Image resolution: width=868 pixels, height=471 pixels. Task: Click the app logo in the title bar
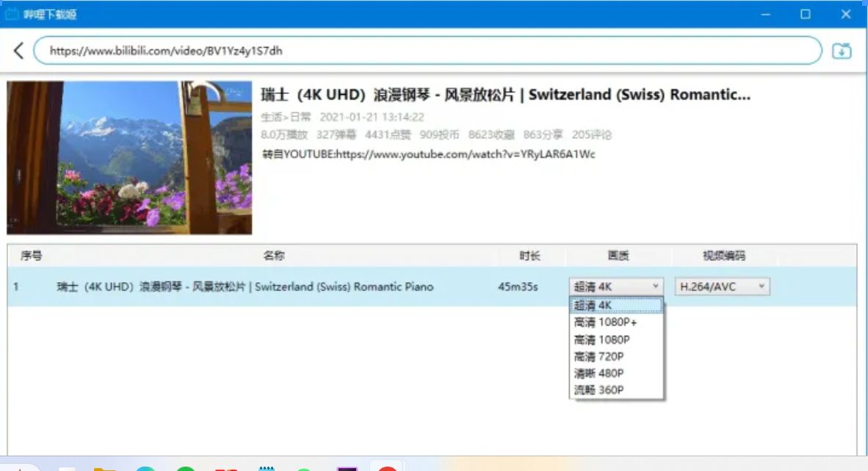(12, 14)
